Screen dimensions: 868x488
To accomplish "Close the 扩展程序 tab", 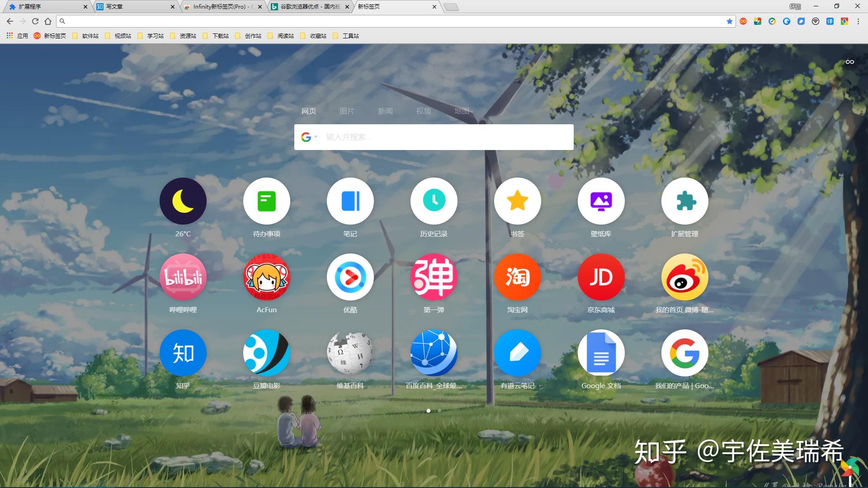I will pyautogui.click(x=85, y=7).
